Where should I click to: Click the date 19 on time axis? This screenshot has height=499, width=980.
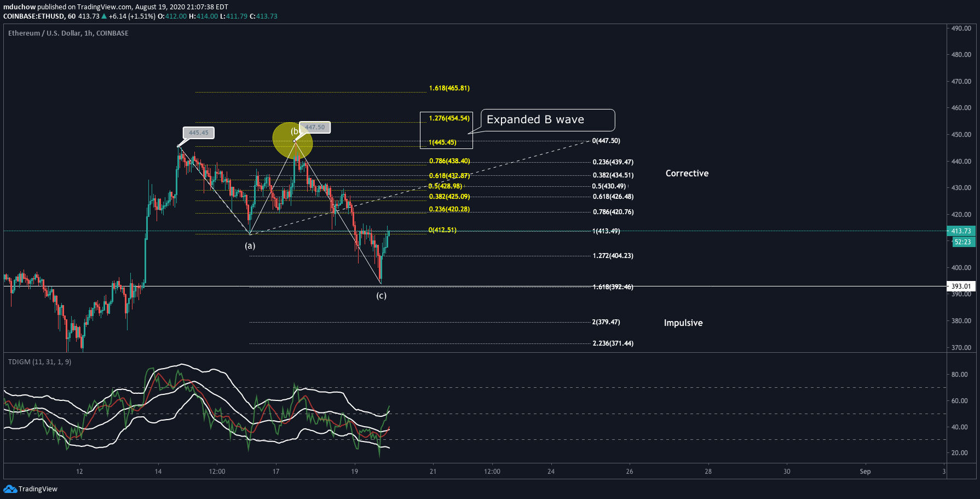pos(355,472)
